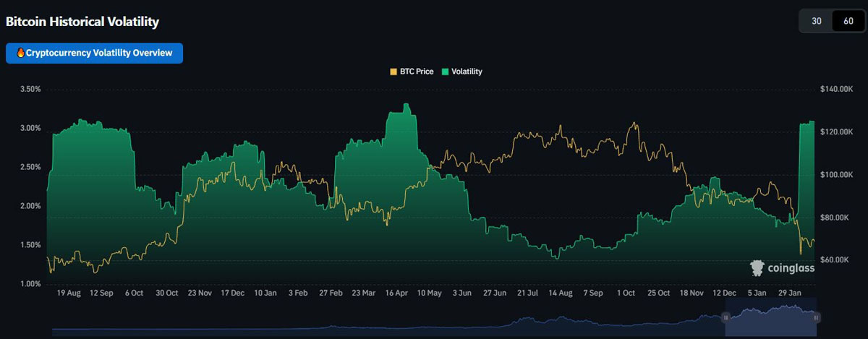The width and height of the screenshot is (868, 339).
Task: Click the right range slider handle
Action: [x=817, y=317]
